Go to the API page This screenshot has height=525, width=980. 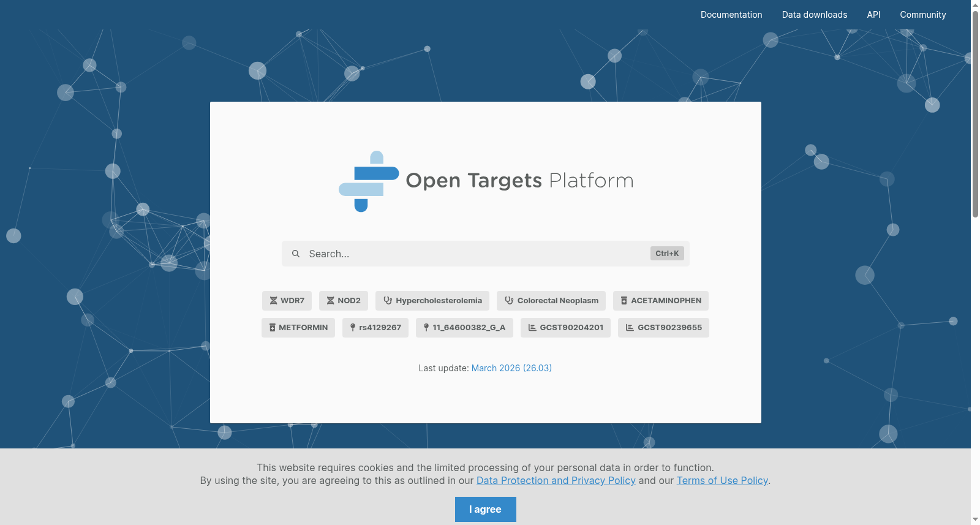coord(873,15)
